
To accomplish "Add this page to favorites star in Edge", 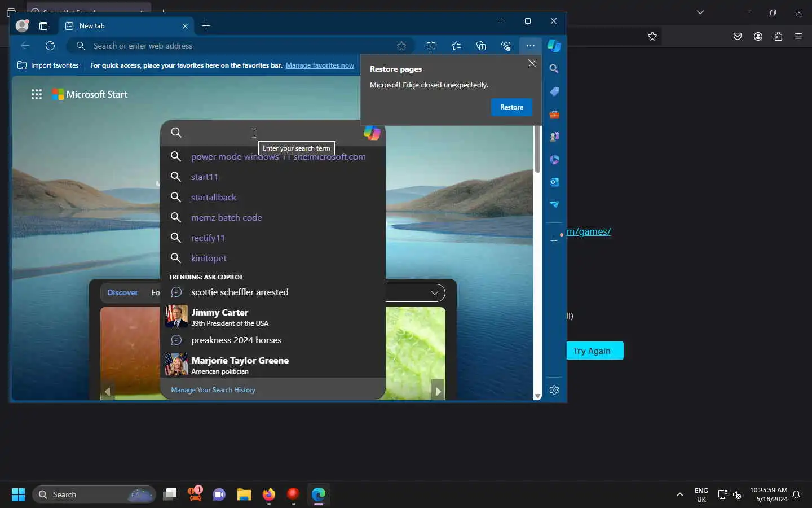I will [401, 46].
